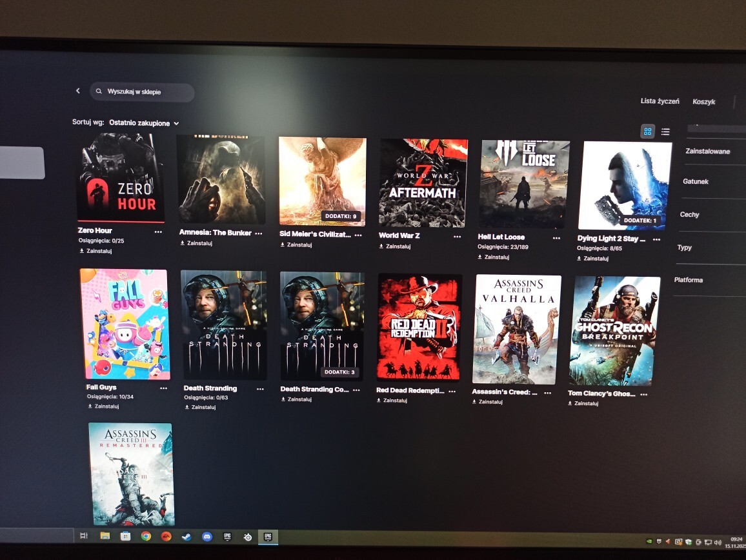This screenshot has height=560, width=746.
Task: Open Google Chrome from the taskbar
Action: tap(146, 536)
